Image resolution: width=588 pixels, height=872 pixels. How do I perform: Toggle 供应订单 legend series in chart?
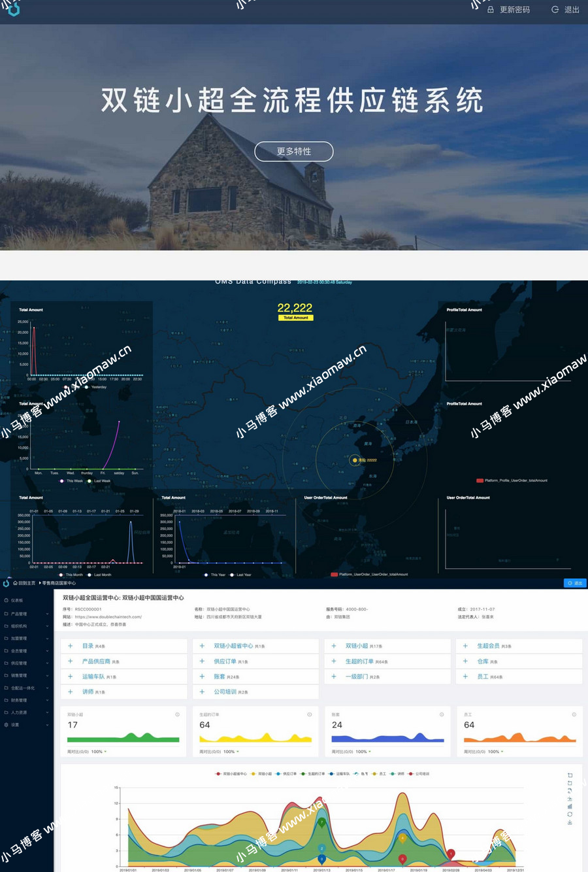coord(286,774)
